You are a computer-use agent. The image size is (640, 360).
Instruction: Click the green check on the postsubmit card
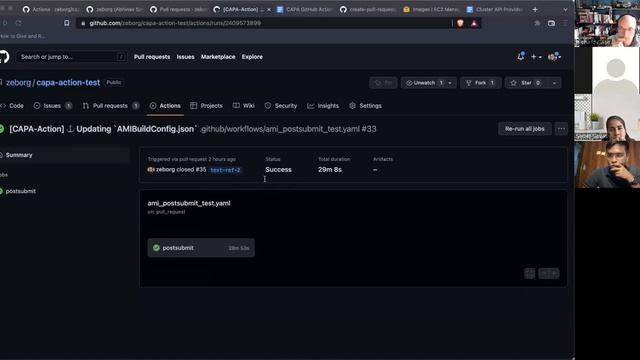[156, 248]
